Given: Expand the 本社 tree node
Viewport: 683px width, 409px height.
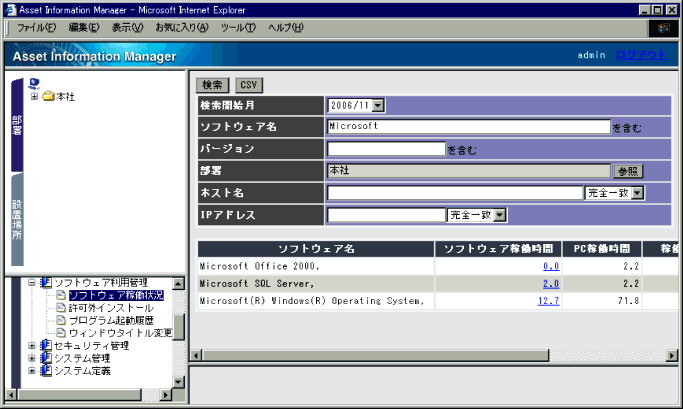Looking at the screenshot, I should tap(34, 97).
